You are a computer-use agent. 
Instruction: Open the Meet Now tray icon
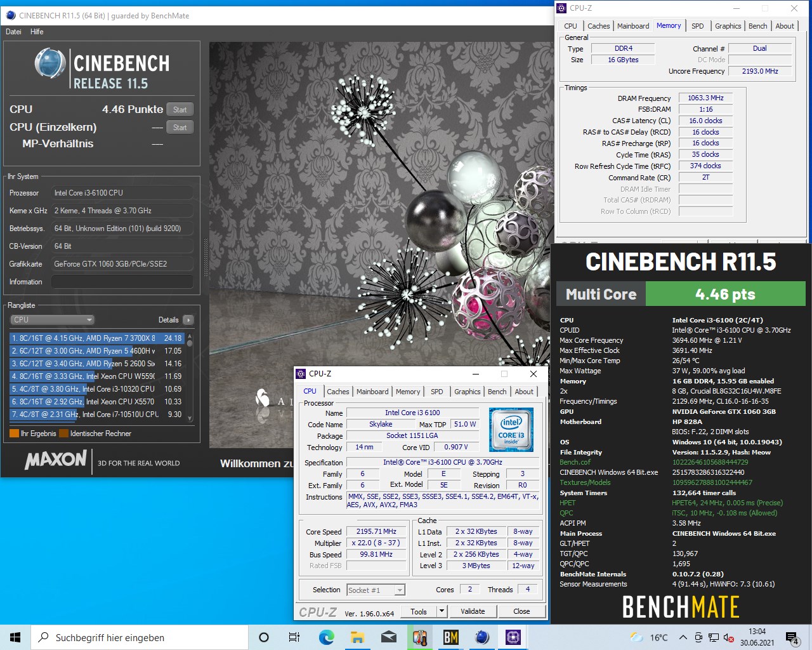698,637
